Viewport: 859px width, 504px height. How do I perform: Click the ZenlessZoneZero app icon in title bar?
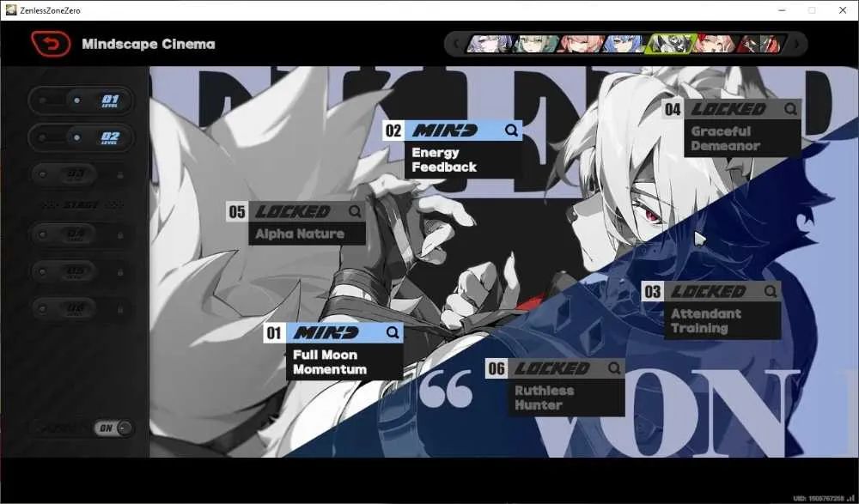click(11, 9)
